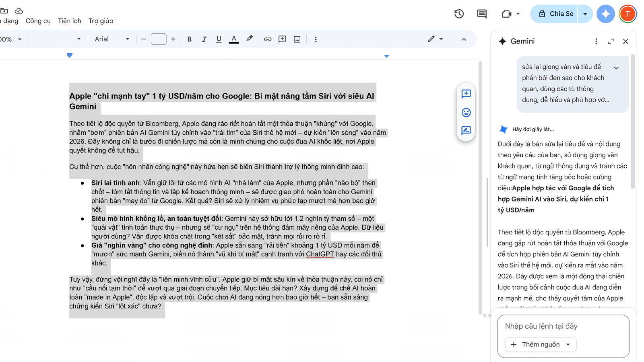Open version history clock icon

459,14
